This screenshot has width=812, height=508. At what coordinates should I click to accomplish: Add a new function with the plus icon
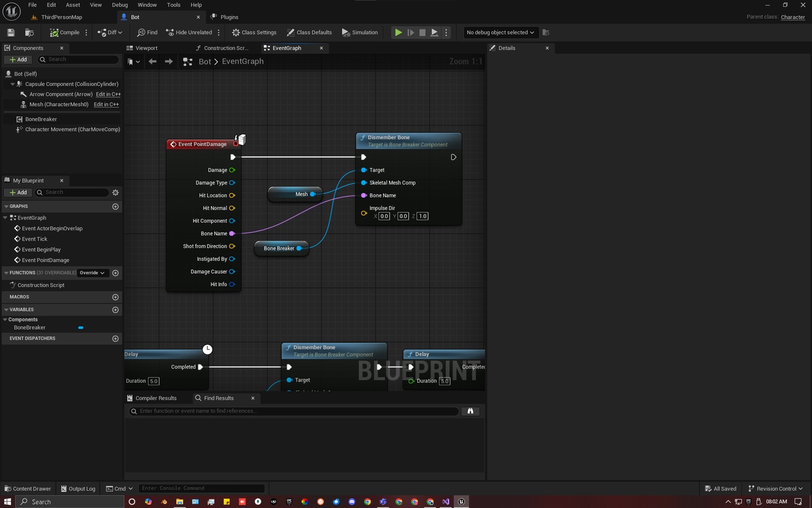coord(115,273)
